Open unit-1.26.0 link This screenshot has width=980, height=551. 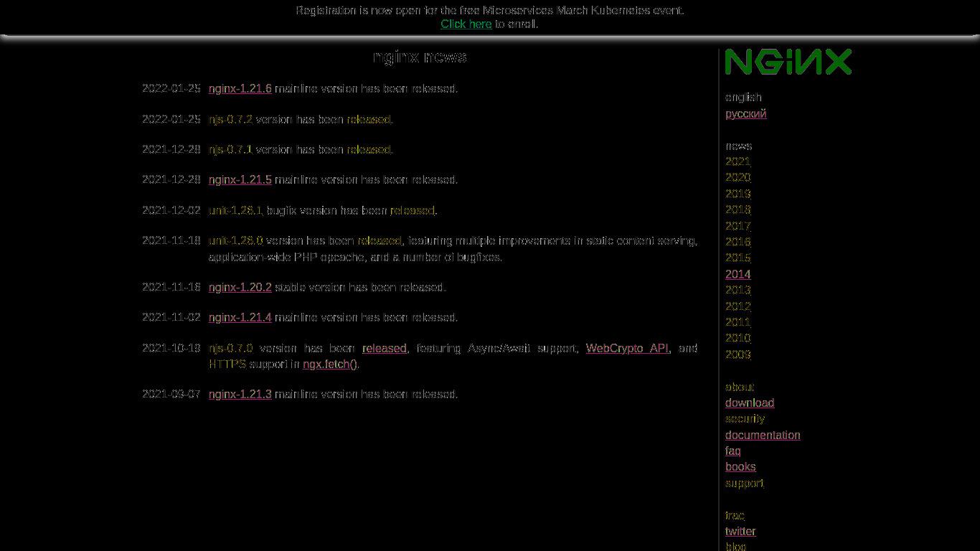click(x=235, y=241)
